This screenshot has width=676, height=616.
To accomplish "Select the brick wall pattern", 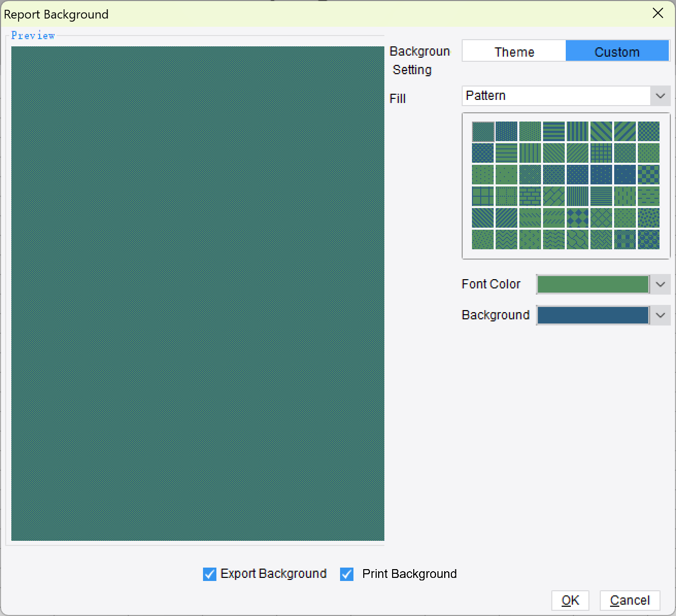I will pos(530,196).
